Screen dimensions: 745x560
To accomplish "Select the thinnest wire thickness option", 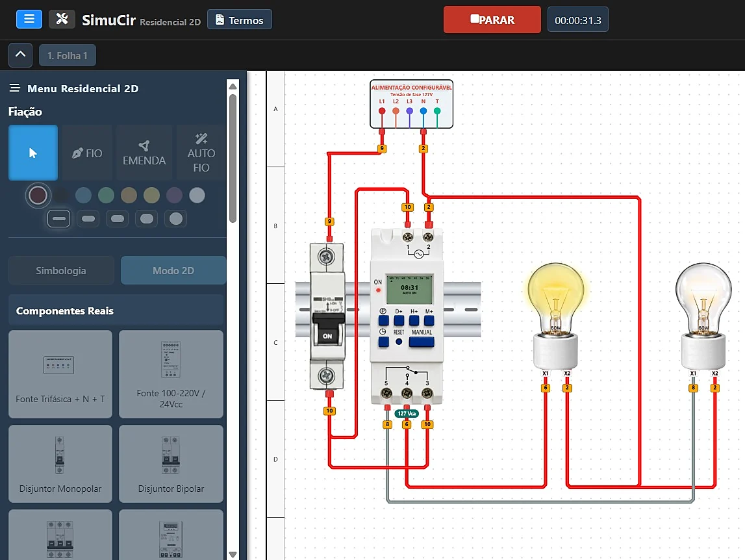I will tap(59, 219).
